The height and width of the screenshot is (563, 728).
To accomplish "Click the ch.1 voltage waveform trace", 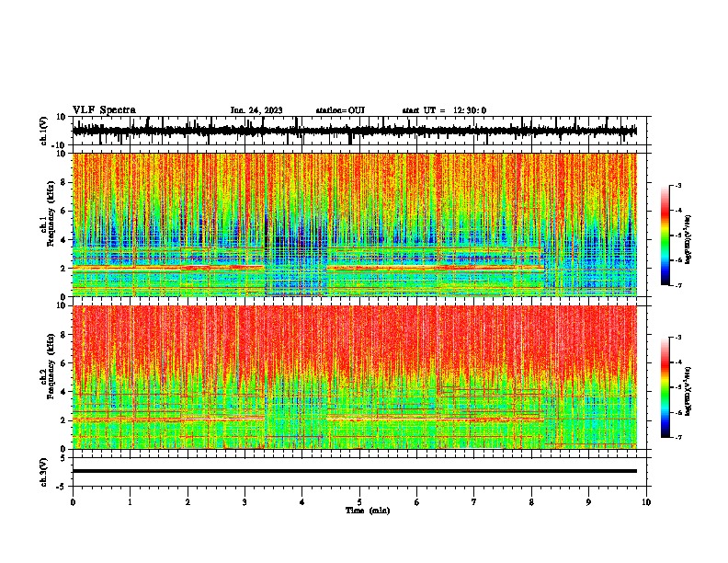I will (x=355, y=131).
